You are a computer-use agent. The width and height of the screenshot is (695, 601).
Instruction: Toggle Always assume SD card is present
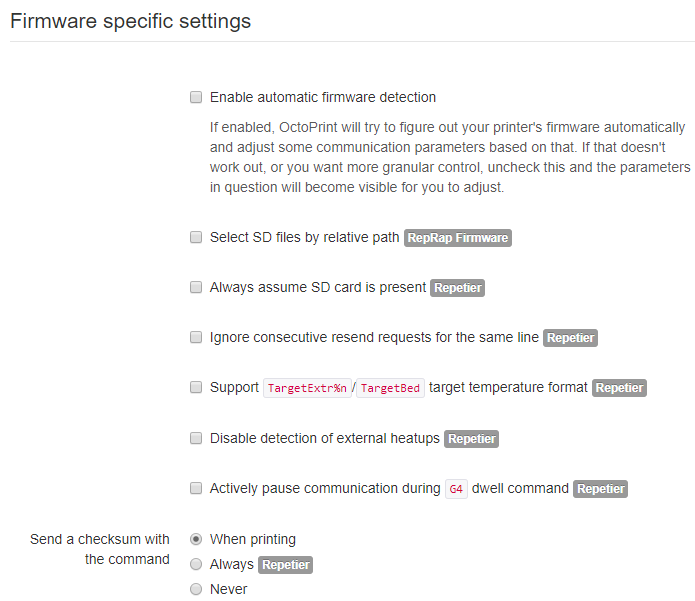196,287
